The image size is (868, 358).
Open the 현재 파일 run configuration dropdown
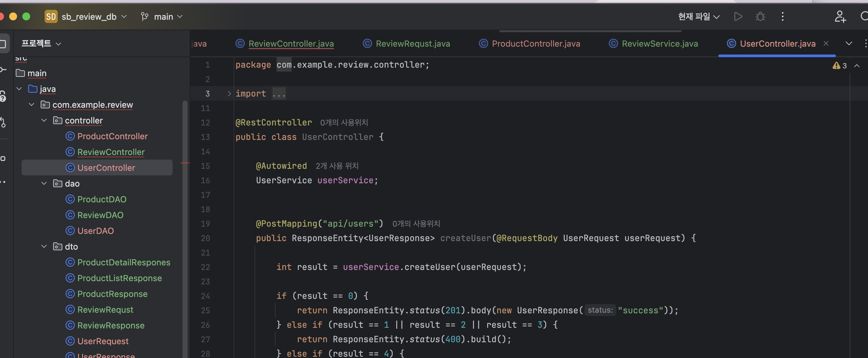699,16
